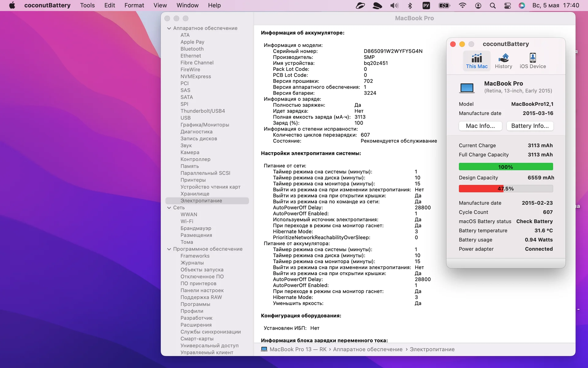Open the PY input source menu
This screenshot has width=588, height=368.
pyautogui.click(x=426, y=5)
